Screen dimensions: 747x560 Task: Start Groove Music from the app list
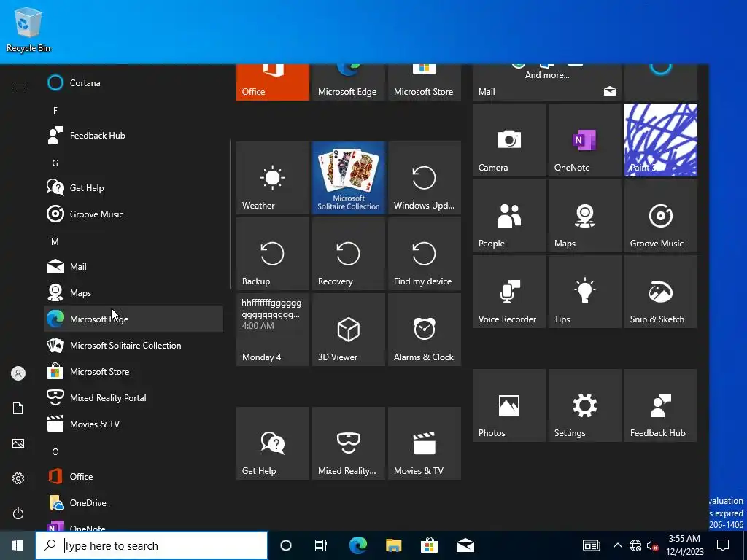click(133, 214)
